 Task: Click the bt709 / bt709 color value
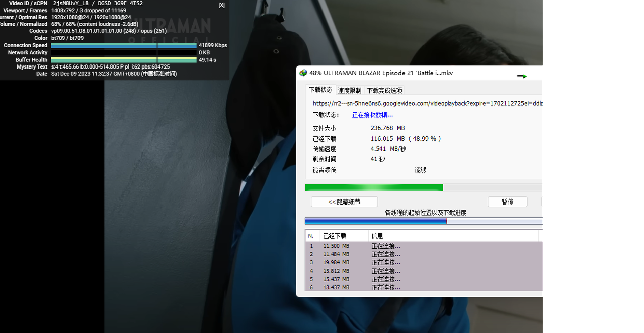click(67, 38)
